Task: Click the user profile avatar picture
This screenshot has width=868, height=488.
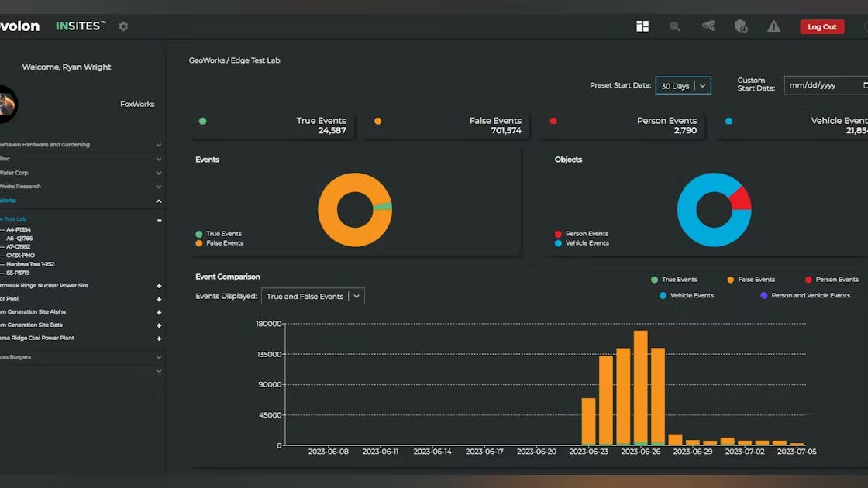Action: click(6, 104)
